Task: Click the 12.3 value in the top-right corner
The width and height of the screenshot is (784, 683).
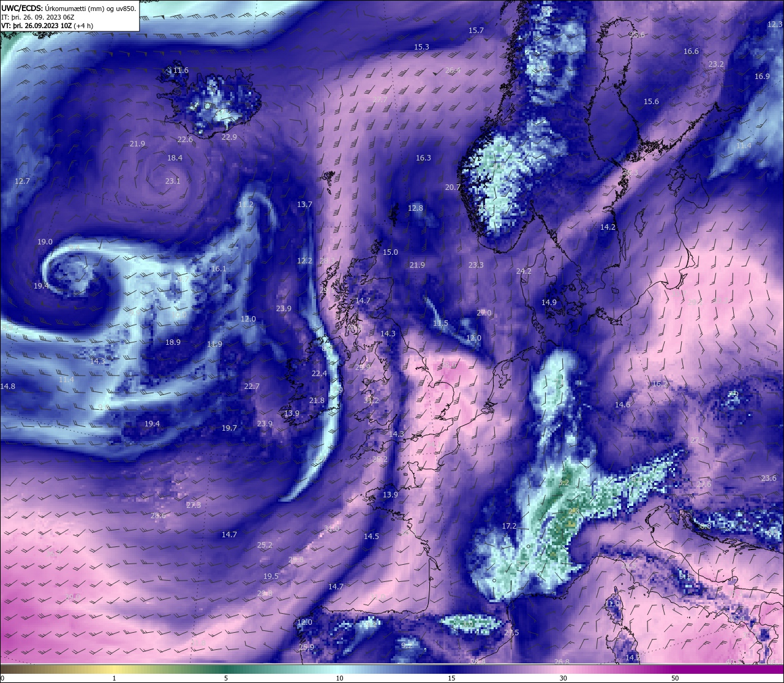Action: click(x=775, y=25)
